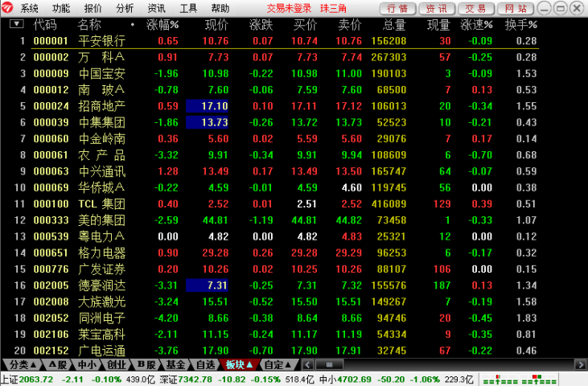The image size is (588, 386).
Task: Click highlighted price 17.10 of 招商地产
Action: (x=208, y=105)
